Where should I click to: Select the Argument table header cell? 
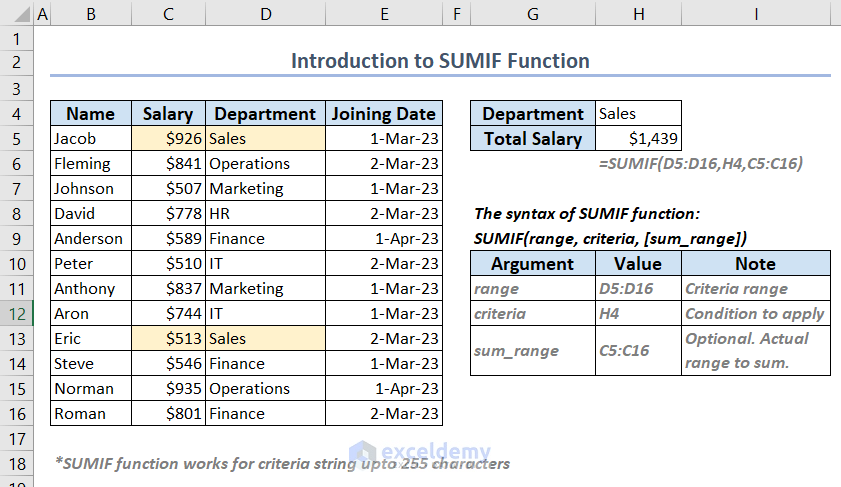point(532,264)
